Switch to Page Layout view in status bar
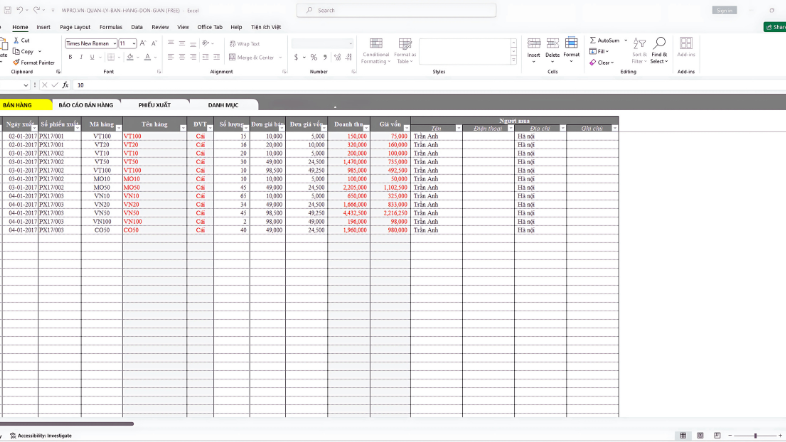Viewport: 786px width, 442px height. pos(700,435)
